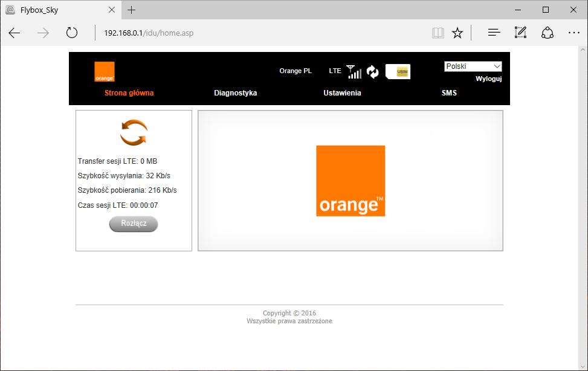Add page to favorites with star icon
Viewport: 588px width, 371px height.
click(457, 33)
